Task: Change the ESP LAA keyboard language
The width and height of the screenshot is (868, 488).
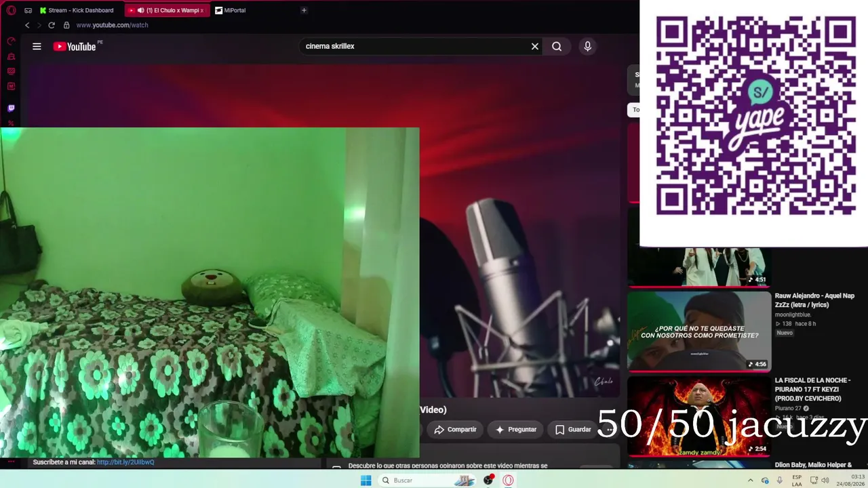Action: pos(797,480)
